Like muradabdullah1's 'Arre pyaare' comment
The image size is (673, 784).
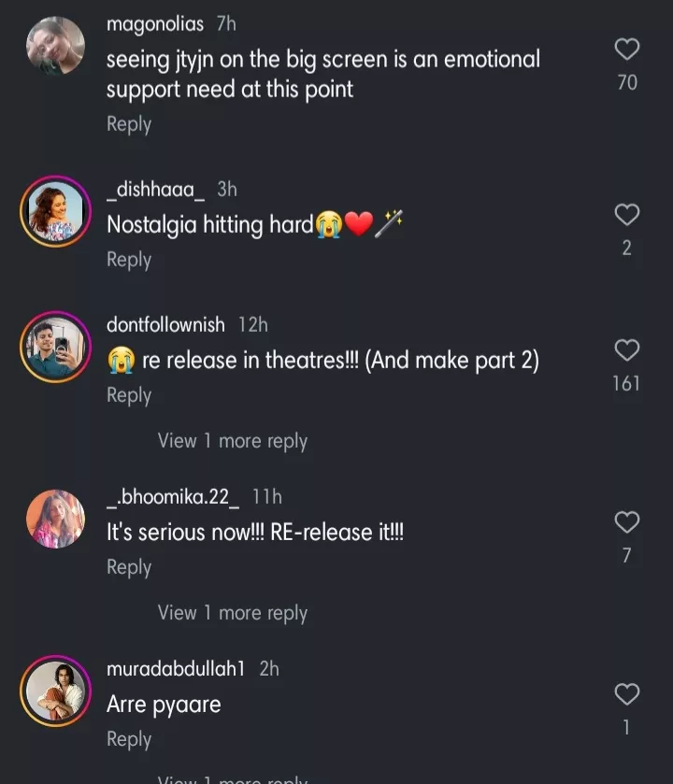point(627,694)
